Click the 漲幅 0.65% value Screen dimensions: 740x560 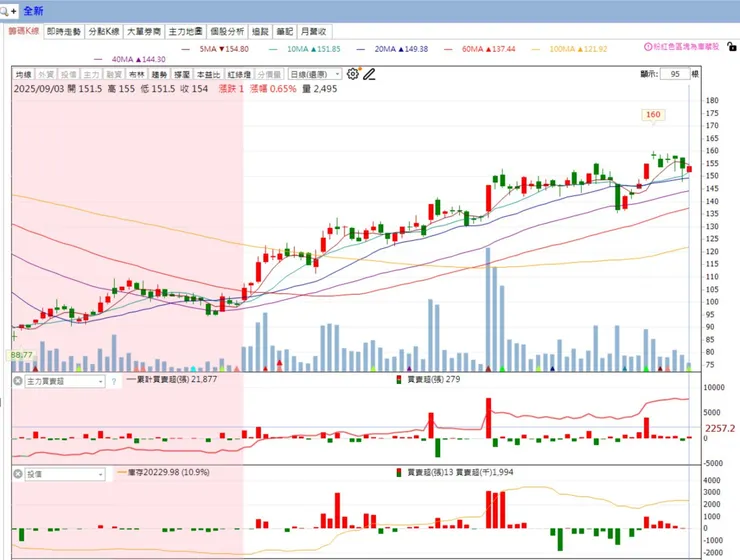(273, 89)
